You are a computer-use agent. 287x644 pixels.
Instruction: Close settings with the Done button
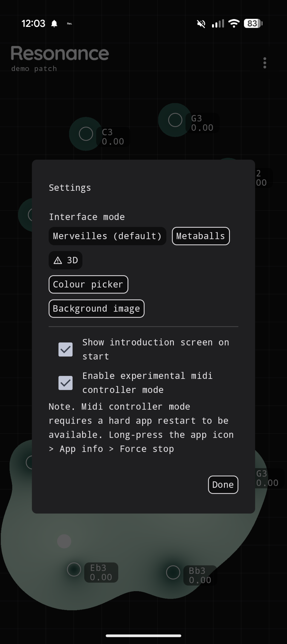(223, 485)
